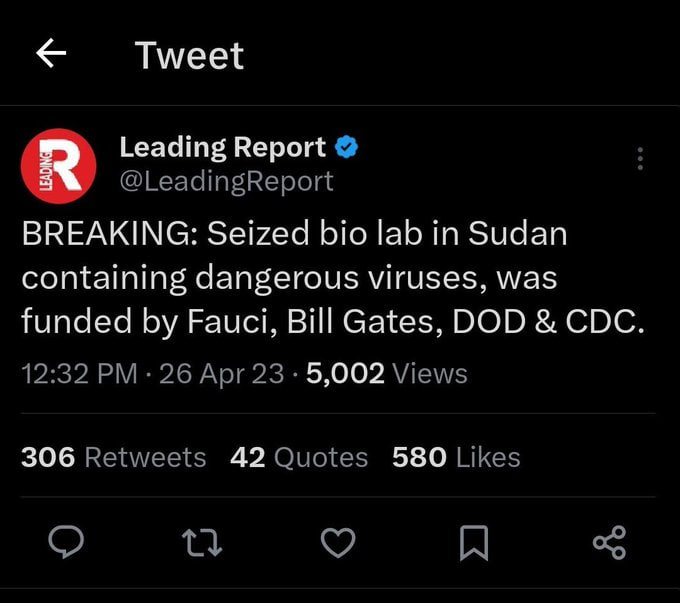Open the Leading Report profile avatar

(x=58, y=165)
